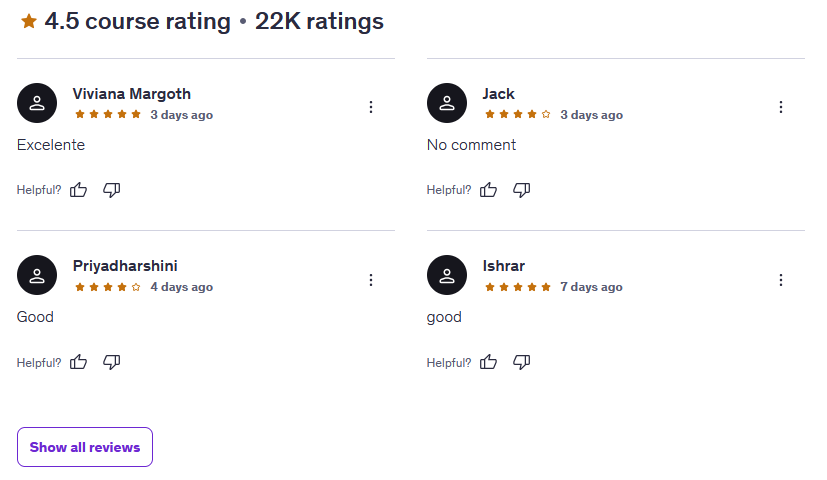This screenshot has width=827, height=480.
Task: Select Priyadharshini's profile avatar
Action: 37,275
